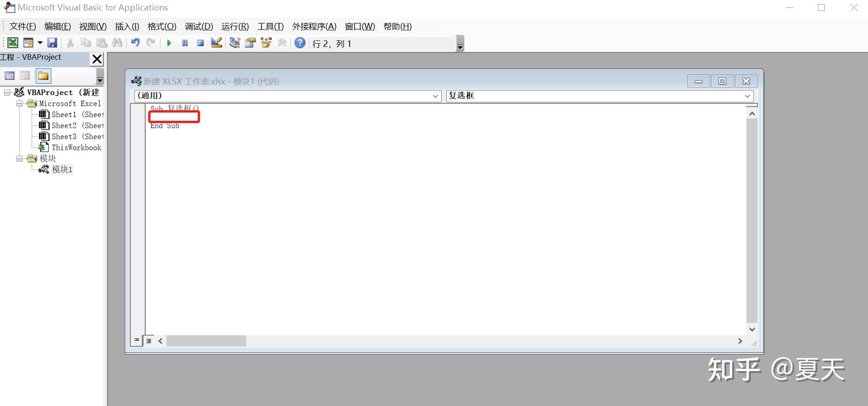
Task: Open the 插入(I) menu
Action: click(127, 27)
